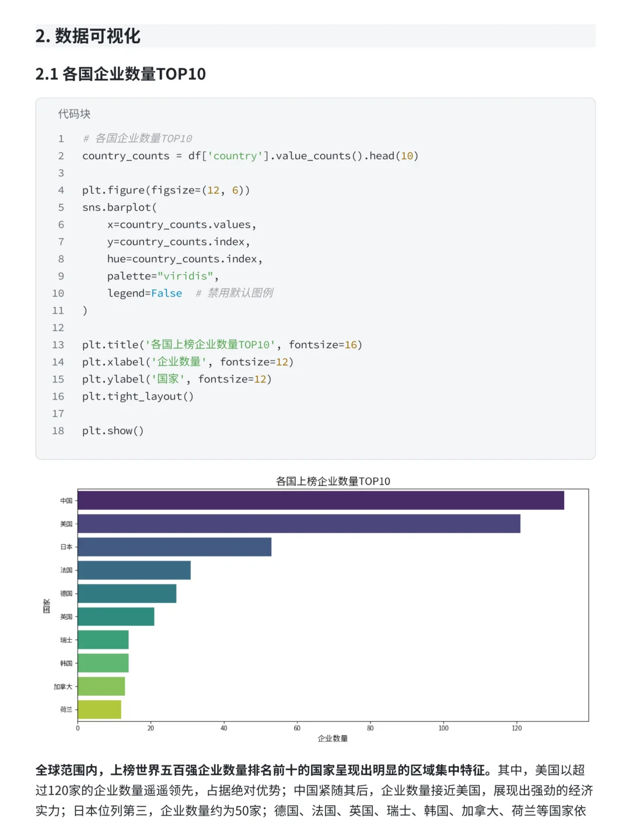Click the sns.barplot( code line
The height and width of the screenshot is (840, 630).
(x=120, y=207)
